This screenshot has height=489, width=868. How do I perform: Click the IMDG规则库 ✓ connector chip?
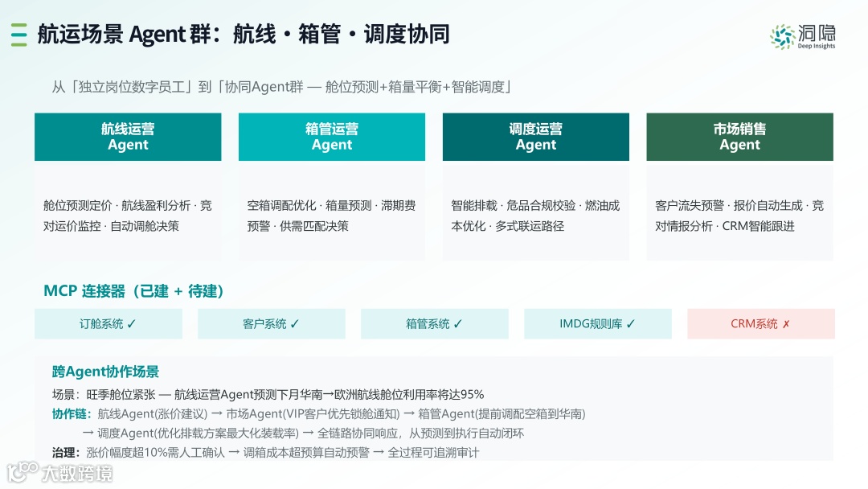point(598,324)
